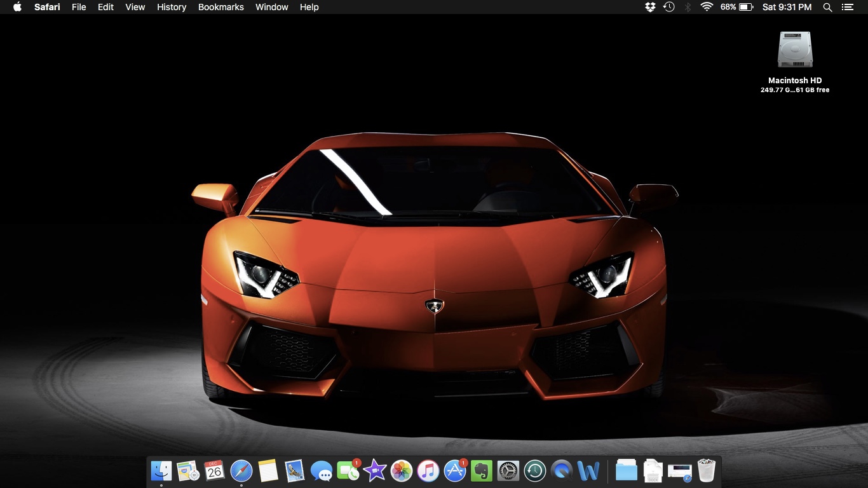Open the Safari application menu
Screen dimensions: 868x488
click(47, 7)
